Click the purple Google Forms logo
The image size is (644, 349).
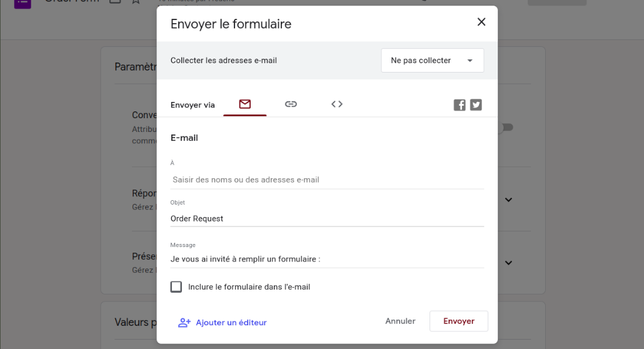tap(23, 2)
